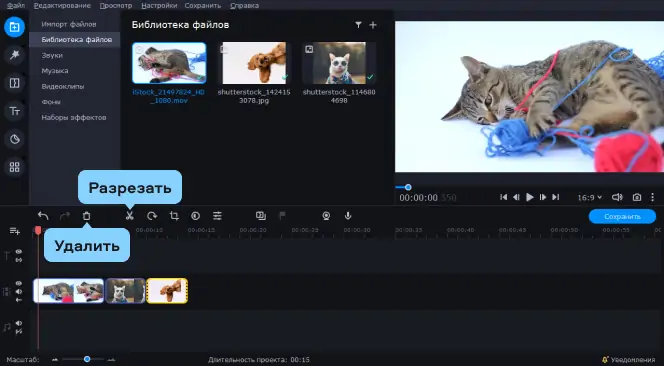Image resolution: width=664 pixels, height=366 pixels.
Task: Click the trash Delete icon
Action: [86, 216]
